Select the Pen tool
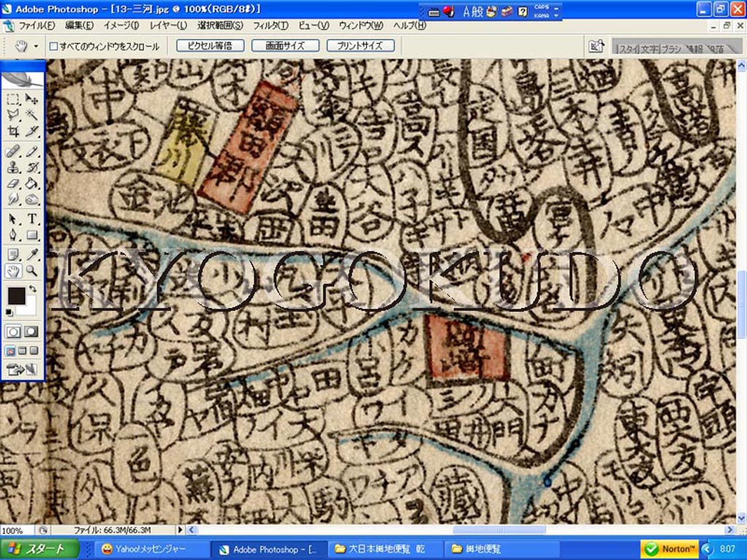Viewport: 747px width, 560px height. (x=13, y=236)
